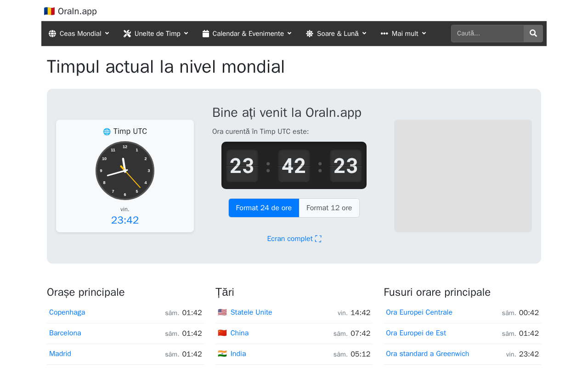The image size is (588, 368).
Task: Click the analog UTC clock face
Action: tap(125, 171)
